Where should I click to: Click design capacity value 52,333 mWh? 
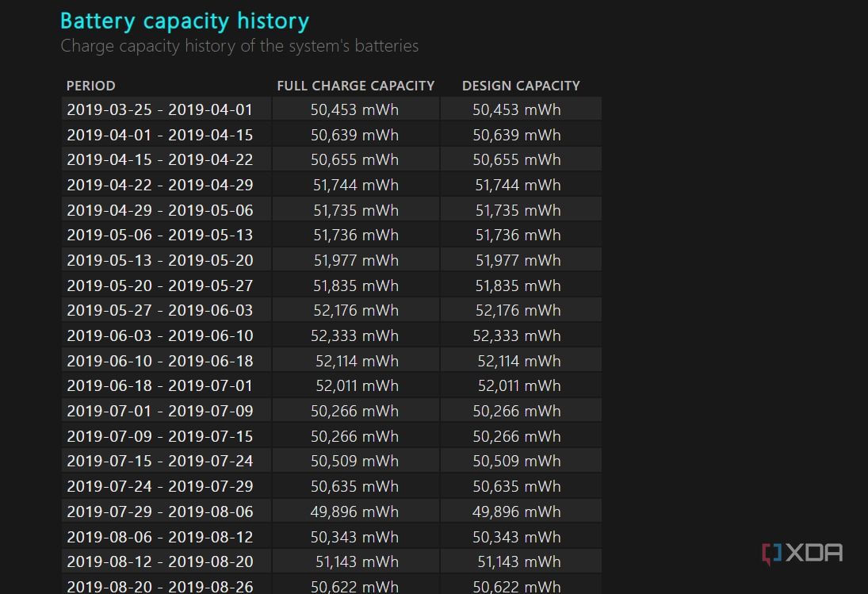click(517, 335)
